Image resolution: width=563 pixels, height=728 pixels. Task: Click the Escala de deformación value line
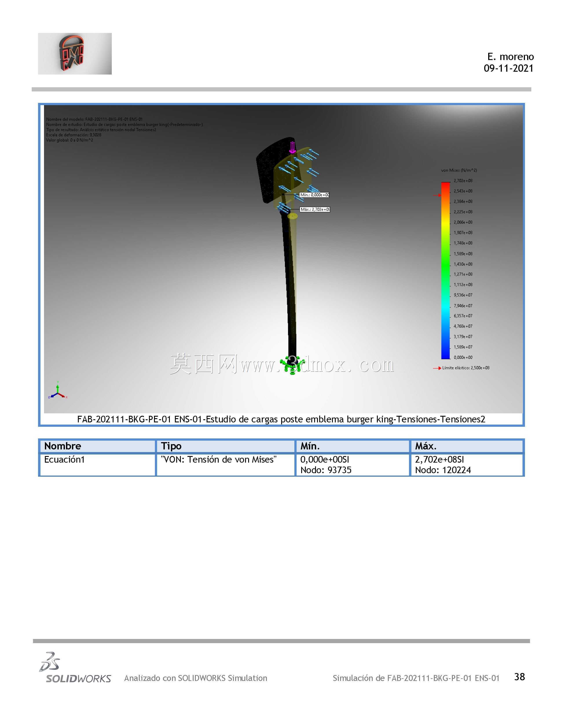click(x=74, y=135)
